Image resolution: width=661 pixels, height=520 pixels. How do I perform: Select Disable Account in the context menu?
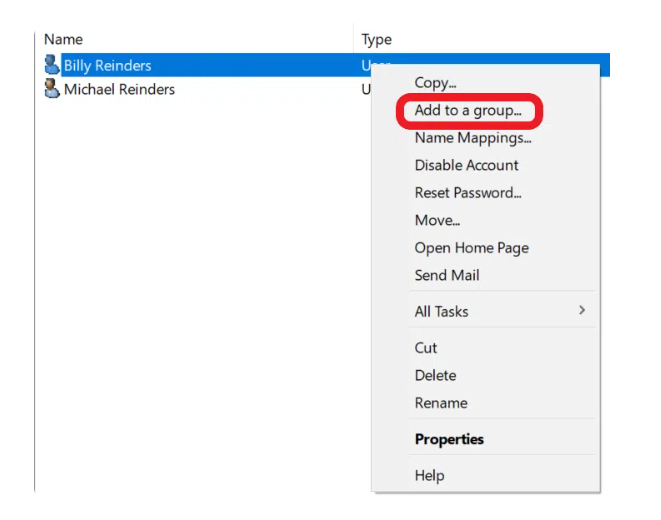pyautogui.click(x=466, y=165)
